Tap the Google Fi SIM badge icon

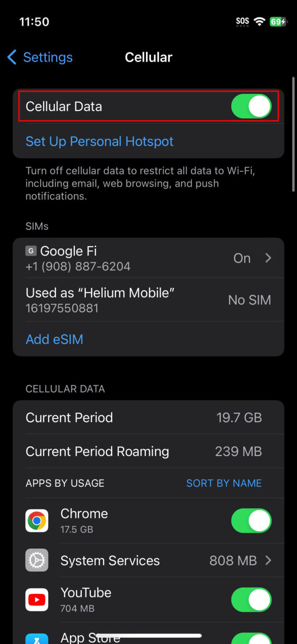[x=31, y=251]
